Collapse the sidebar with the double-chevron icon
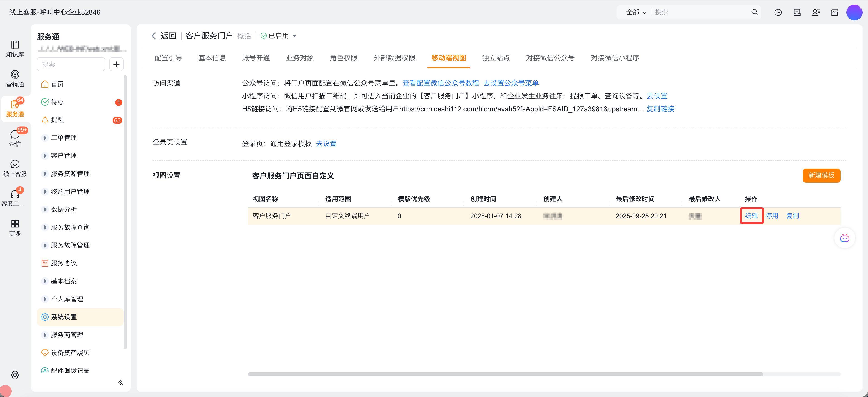Image resolution: width=868 pixels, height=397 pixels. [121, 382]
